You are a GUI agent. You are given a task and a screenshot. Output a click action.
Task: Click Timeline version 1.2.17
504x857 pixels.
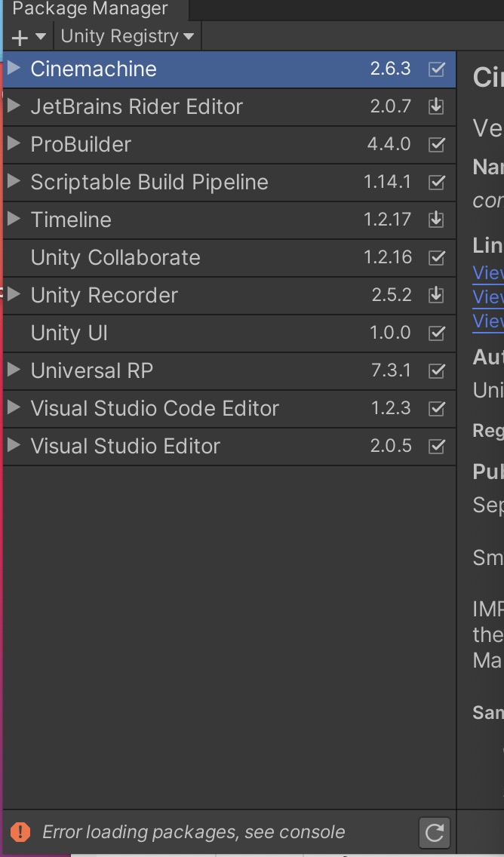click(x=387, y=220)
